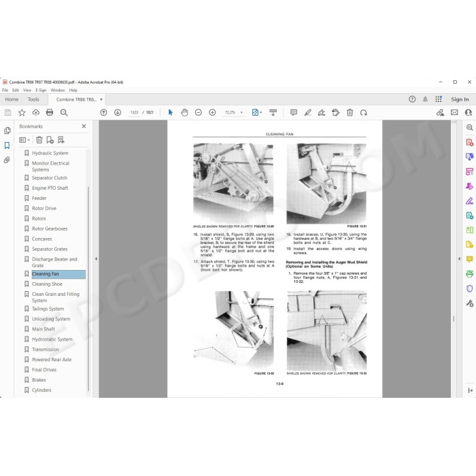Send file by email envelope icon
The width and height of the screenshot is (476, 476).
point(454,113)
